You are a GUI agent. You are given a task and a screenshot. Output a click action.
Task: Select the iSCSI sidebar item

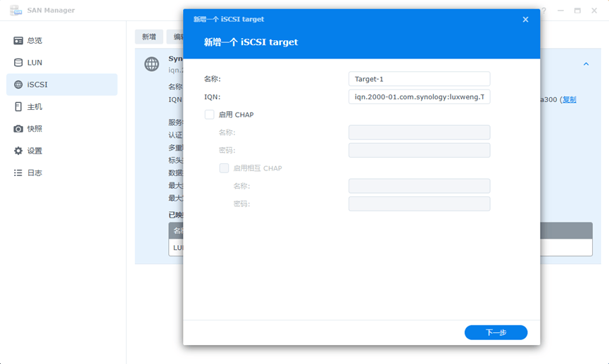click(62, 84)
